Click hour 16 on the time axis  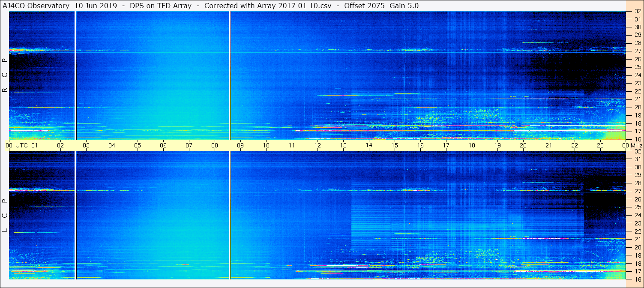tap(420, 145)
